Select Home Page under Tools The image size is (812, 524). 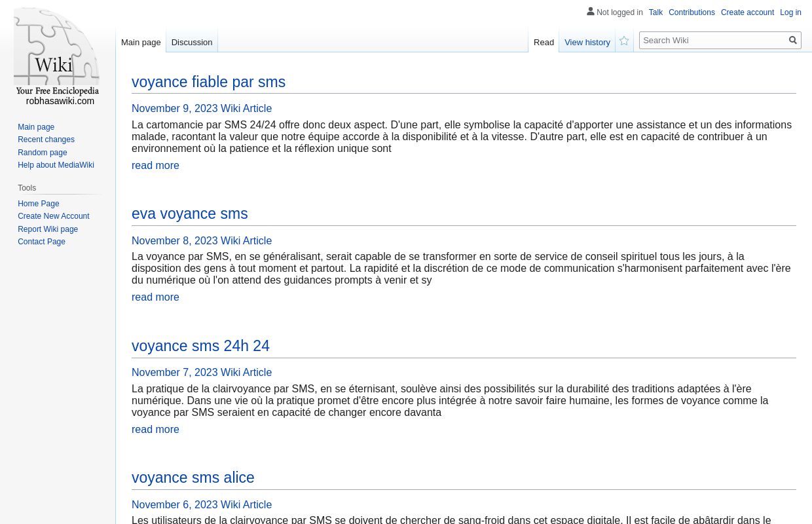coord(38,203)
